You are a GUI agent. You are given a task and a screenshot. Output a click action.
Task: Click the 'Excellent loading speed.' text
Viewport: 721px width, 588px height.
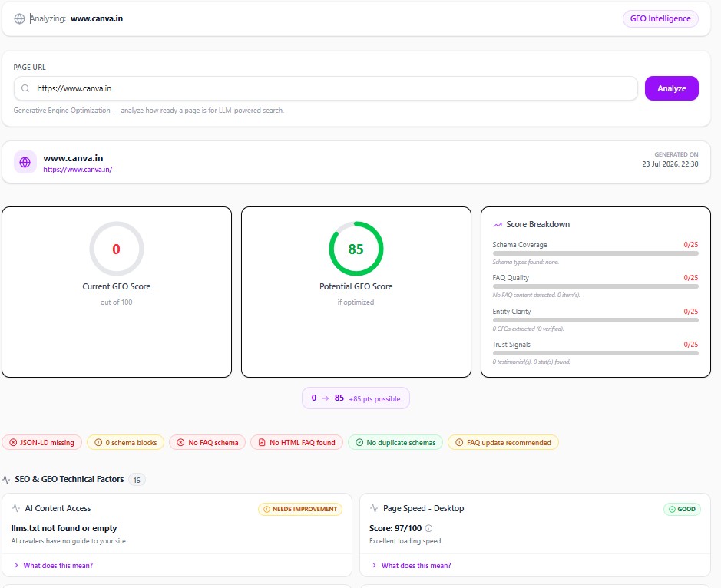(405, 541)
